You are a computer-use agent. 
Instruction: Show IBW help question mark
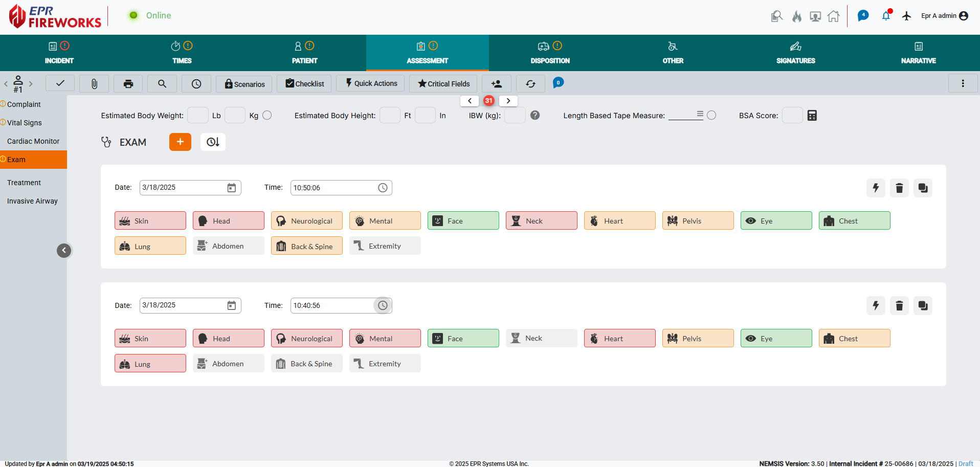[535, 115]
